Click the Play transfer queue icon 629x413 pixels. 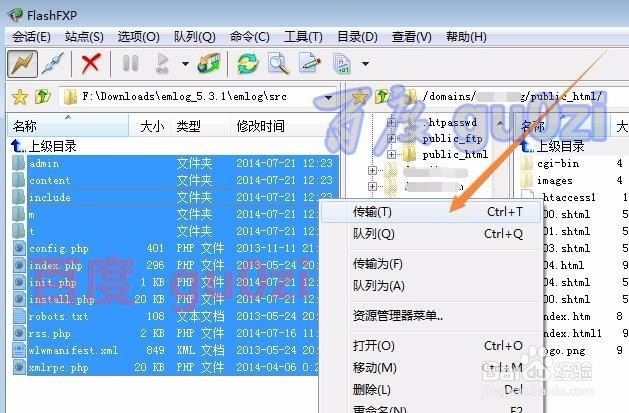point(162,63)
